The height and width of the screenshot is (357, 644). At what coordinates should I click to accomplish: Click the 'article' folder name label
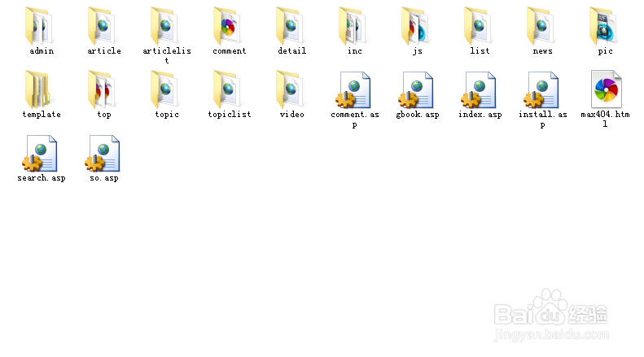coord(104,51)
